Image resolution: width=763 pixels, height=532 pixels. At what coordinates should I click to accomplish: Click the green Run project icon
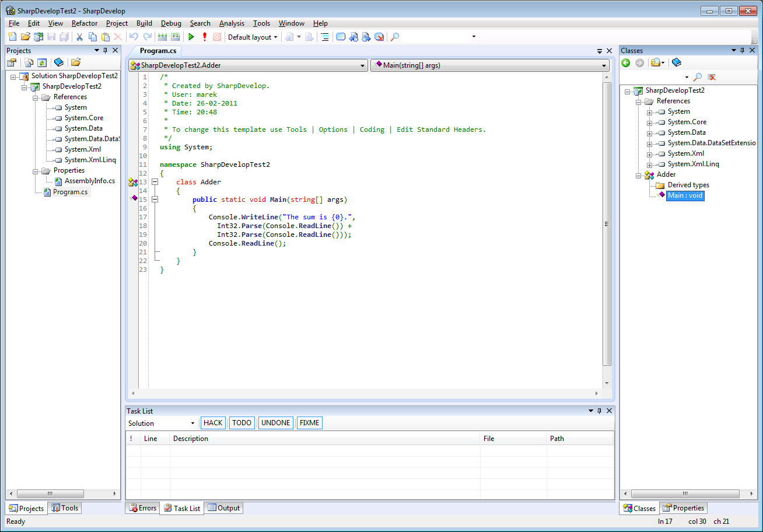click(191, 37)
